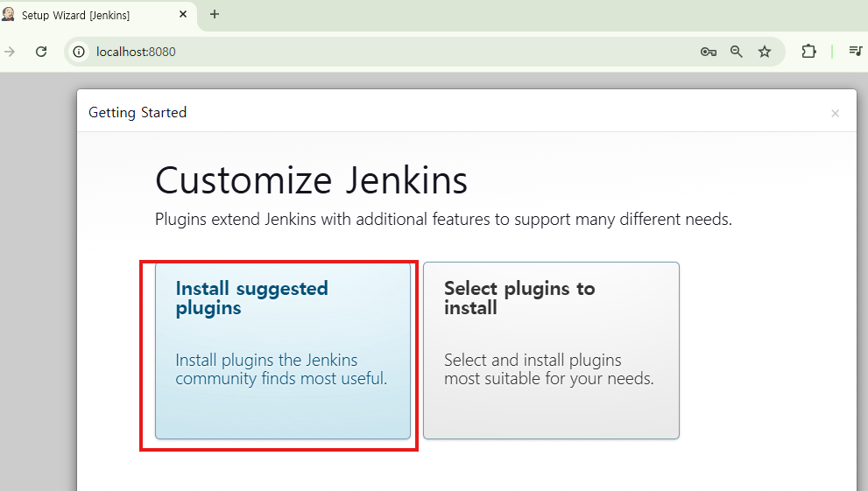This screenshot has height=491, width=868.
Task: Open the browser extensions puzzle icon
Action: coord(808,52)
